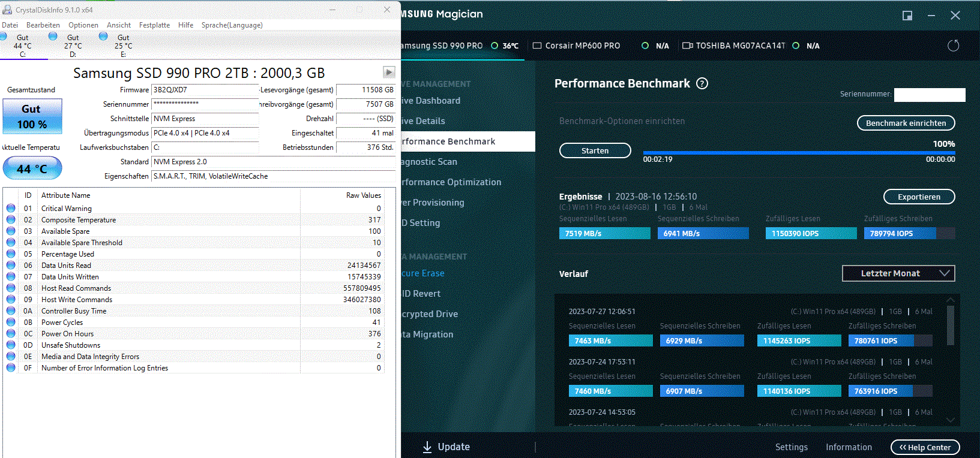Click the Update download arrow icon
The width and height of the screenshot is (980, 458).
(427, 447)
